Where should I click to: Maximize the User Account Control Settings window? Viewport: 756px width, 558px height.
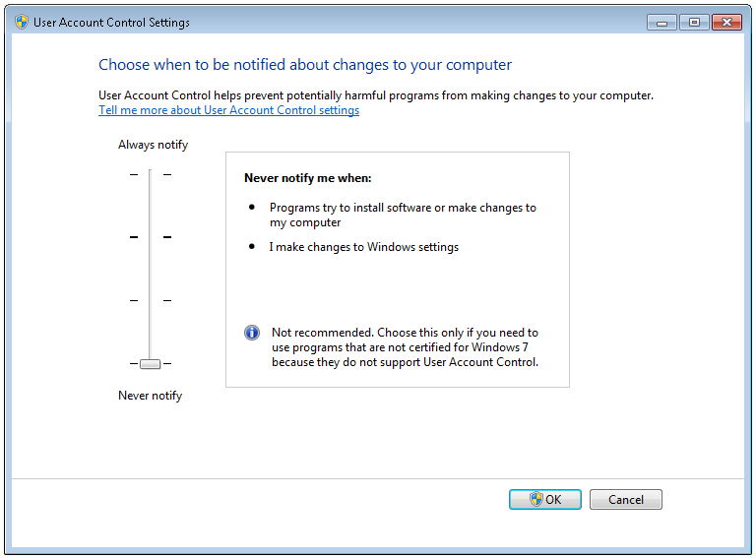point(694,23)
